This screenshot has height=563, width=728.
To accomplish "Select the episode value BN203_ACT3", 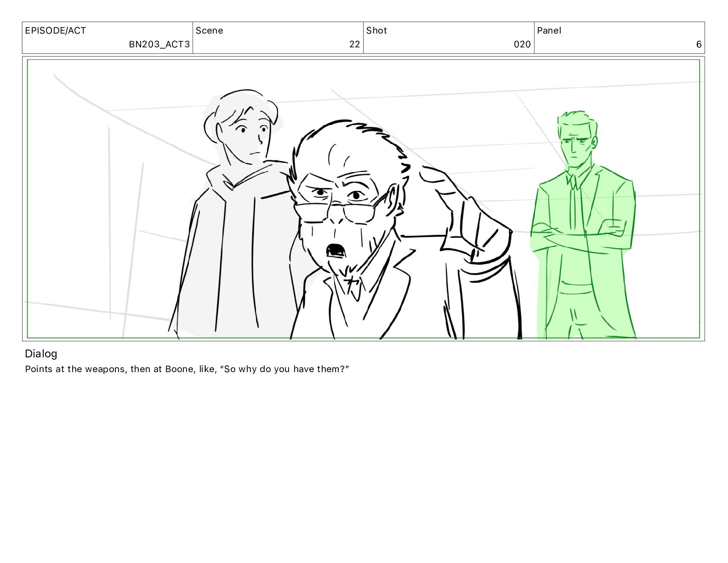I will [159, 44].
